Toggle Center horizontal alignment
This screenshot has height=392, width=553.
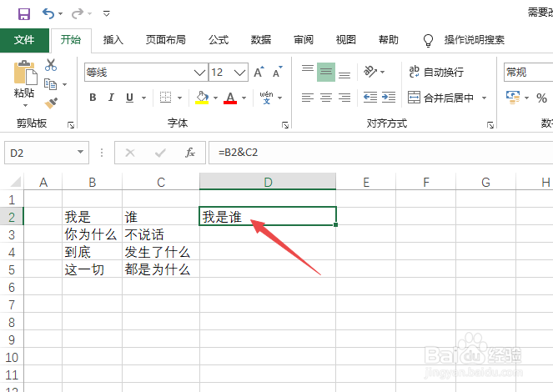(x=326, y=98)
